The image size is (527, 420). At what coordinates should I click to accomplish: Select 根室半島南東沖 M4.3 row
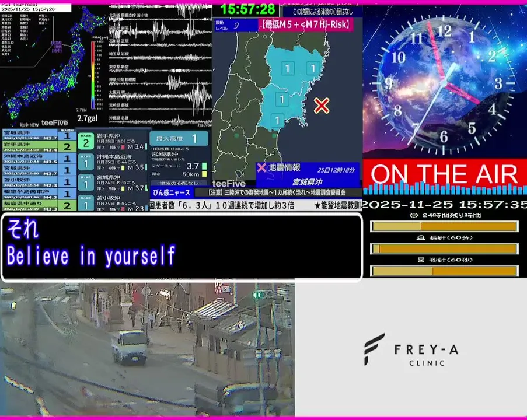39,194
